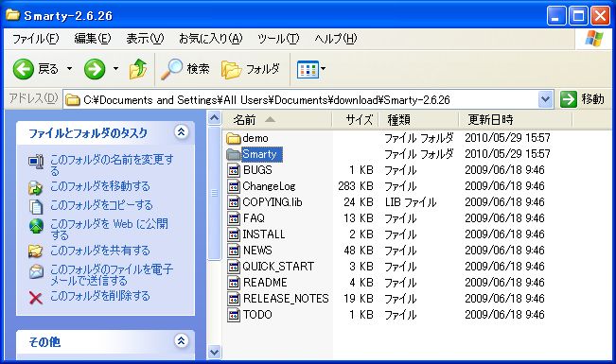Click the ChangeLog file icon
616x364 pixels.
coord(234,186)
